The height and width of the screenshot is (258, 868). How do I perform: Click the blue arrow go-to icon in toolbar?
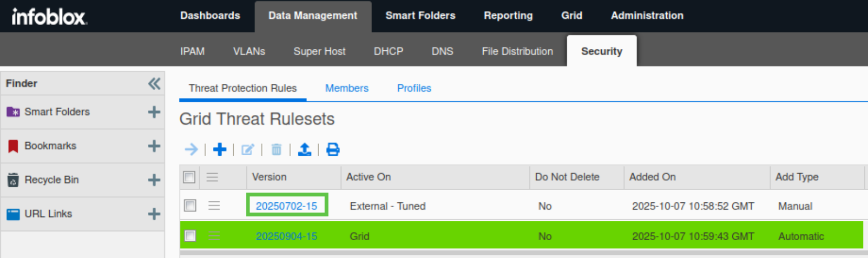(x=191, y=149)
